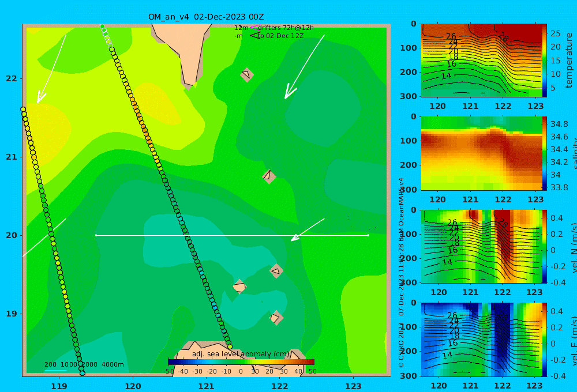The image size is (577, 392).
Task: Click the map latitude label 21
Action: (x=12, y=157)
